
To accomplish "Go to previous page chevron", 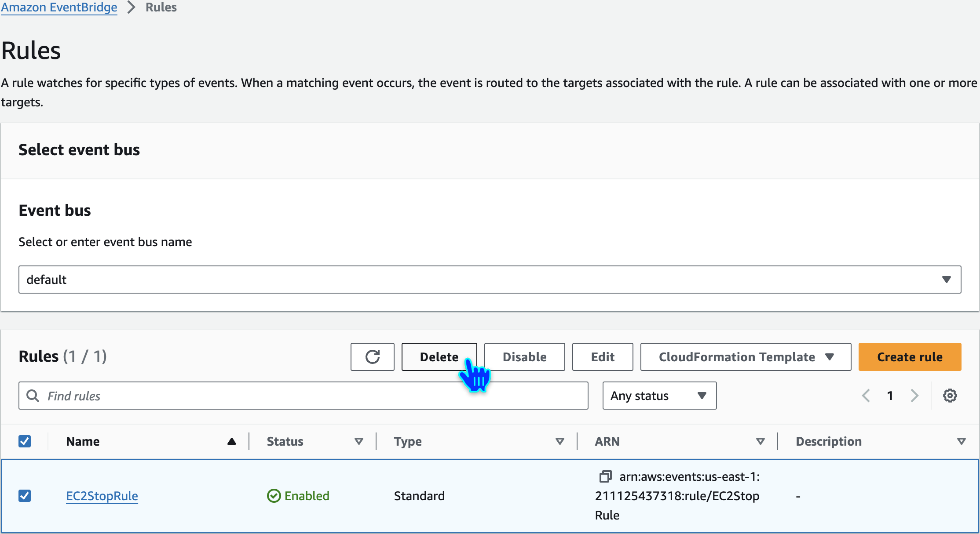I will tap(866, 396).
